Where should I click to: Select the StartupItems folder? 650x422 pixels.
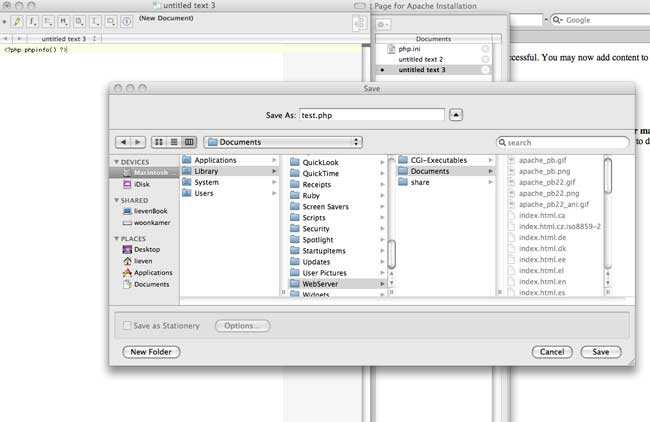tap(337, 251)
